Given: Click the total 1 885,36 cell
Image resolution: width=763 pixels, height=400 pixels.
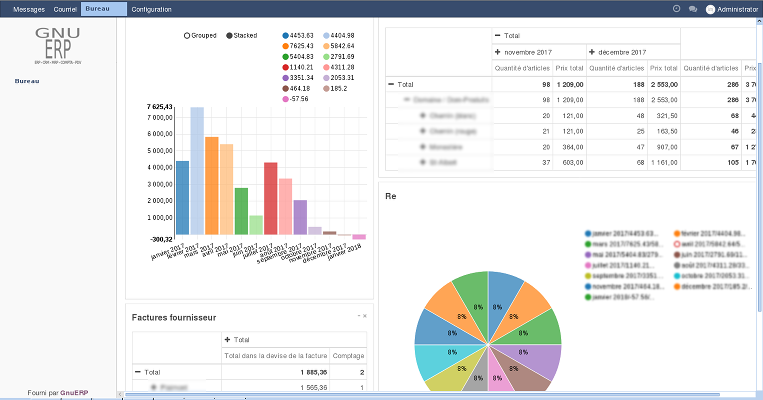Looking at the screenshot, I should [313, 372].
